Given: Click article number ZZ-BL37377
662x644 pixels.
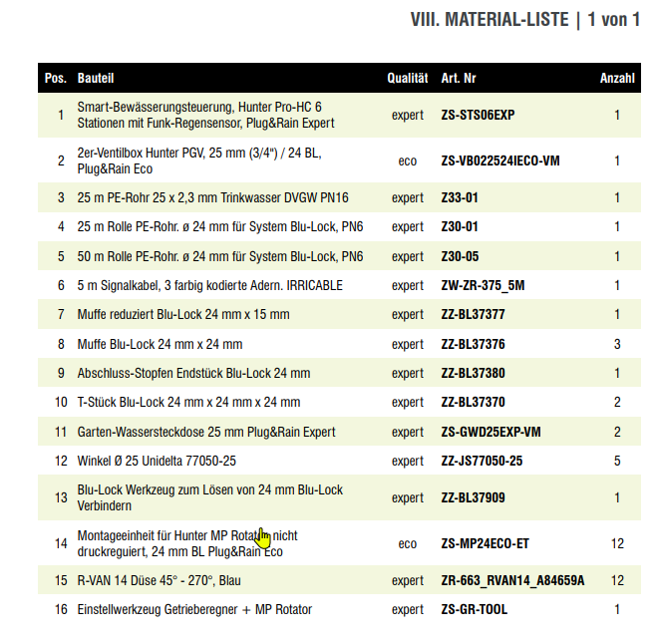Looking at the screenshot, I should [x=473, y=315].
